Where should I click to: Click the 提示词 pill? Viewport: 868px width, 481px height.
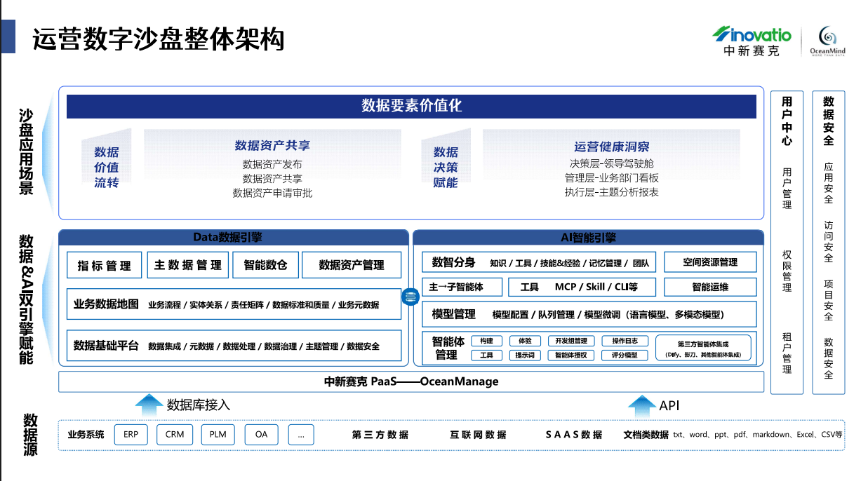(x=525, y=355)
